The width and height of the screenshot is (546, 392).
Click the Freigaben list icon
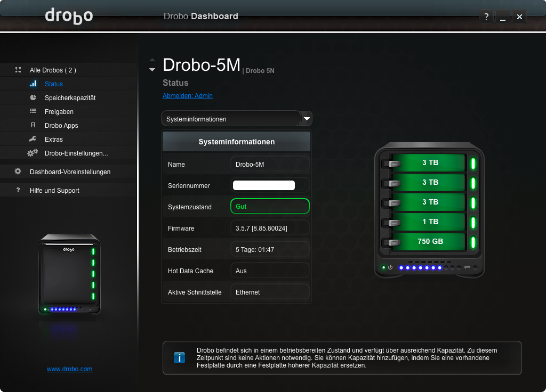(33, 111)
